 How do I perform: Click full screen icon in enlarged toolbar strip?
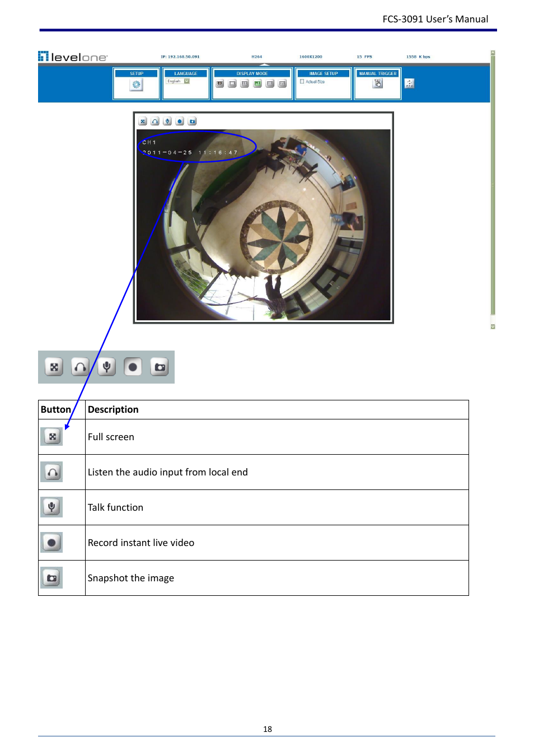point(54,367)
